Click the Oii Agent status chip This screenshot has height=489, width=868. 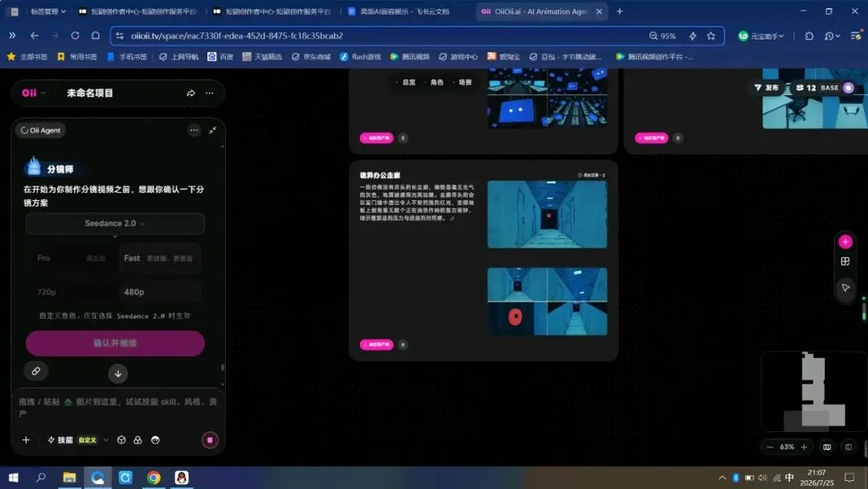[x=41, y=130]
